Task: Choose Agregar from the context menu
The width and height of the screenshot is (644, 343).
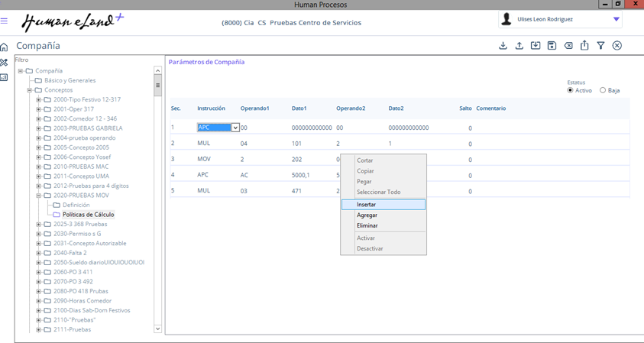Action: (367, 215)
